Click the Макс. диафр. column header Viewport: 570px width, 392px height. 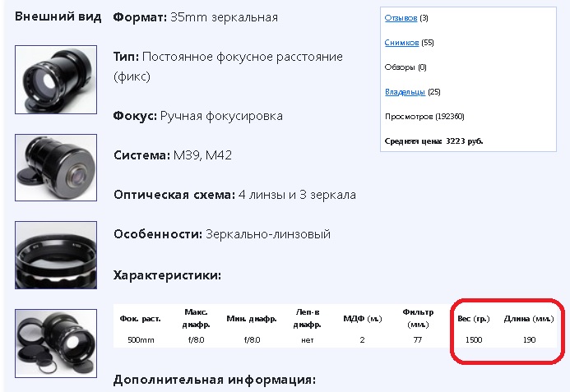pyautogui.click(x=196, y=318)
